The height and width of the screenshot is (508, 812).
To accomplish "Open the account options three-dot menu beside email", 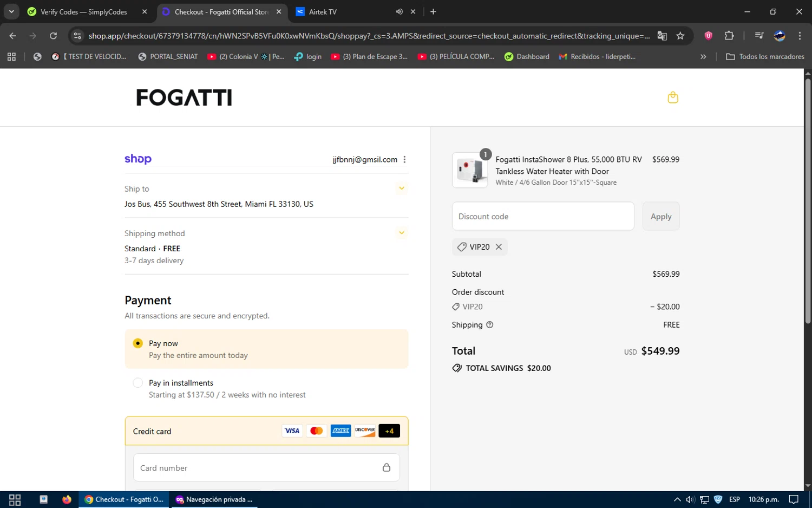I will pos(404,159).
